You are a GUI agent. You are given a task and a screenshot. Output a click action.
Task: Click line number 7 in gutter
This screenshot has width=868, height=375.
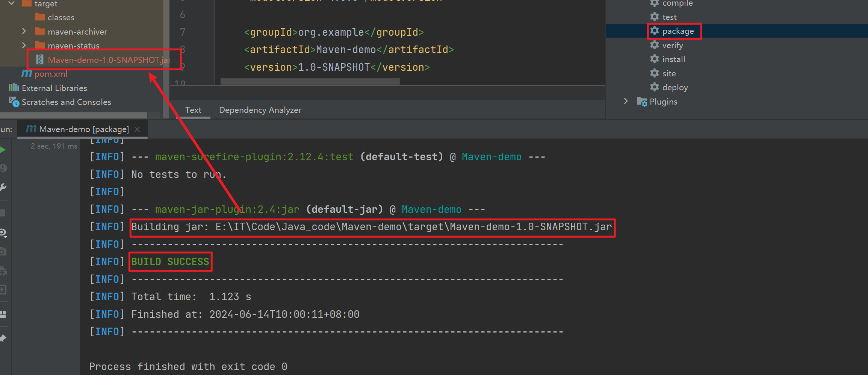(x=183, y=32)
